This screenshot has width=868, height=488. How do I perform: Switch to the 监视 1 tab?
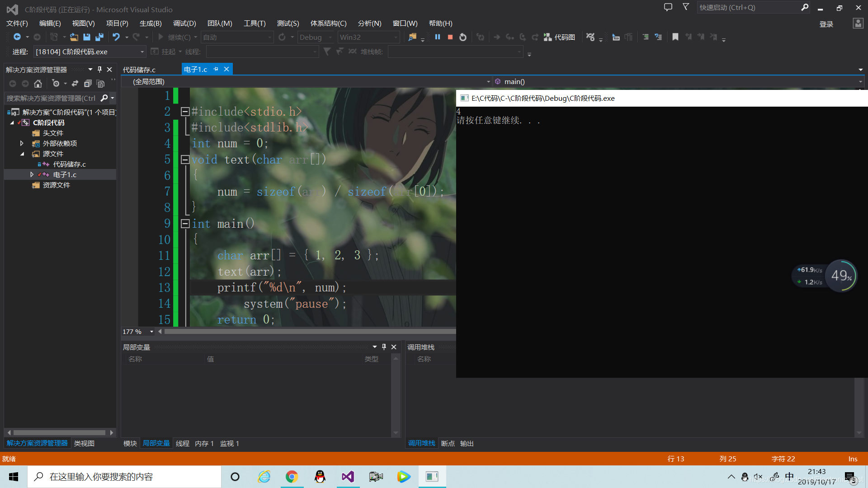[230, 443]
